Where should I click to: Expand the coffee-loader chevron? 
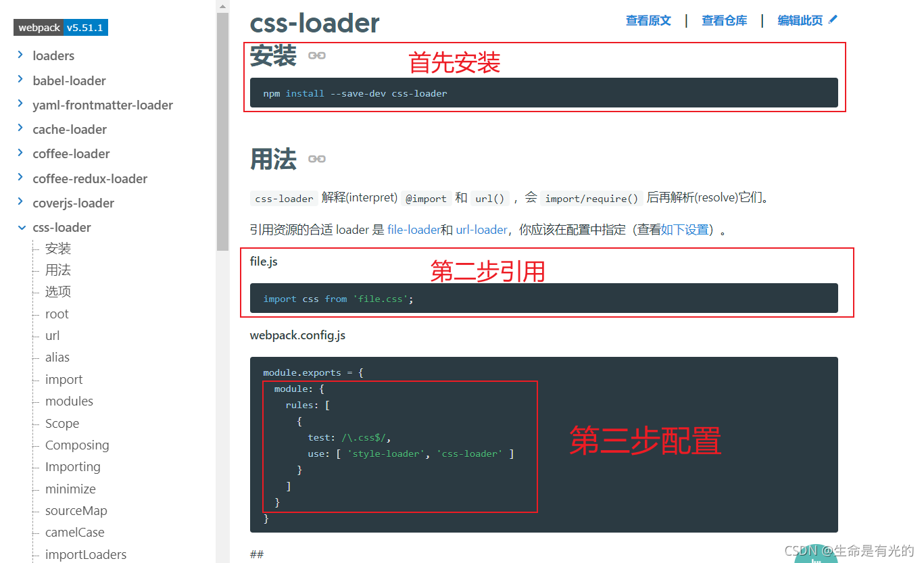[21, 153]
